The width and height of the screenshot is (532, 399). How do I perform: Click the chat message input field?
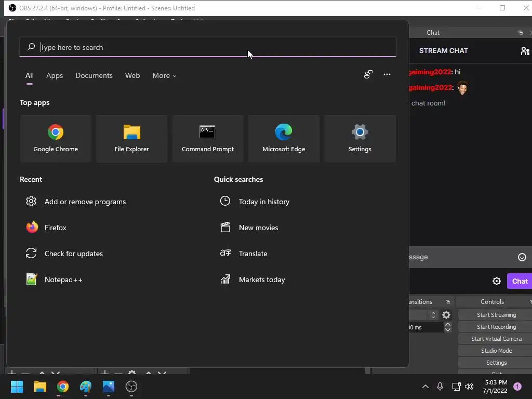pos(461,257)
